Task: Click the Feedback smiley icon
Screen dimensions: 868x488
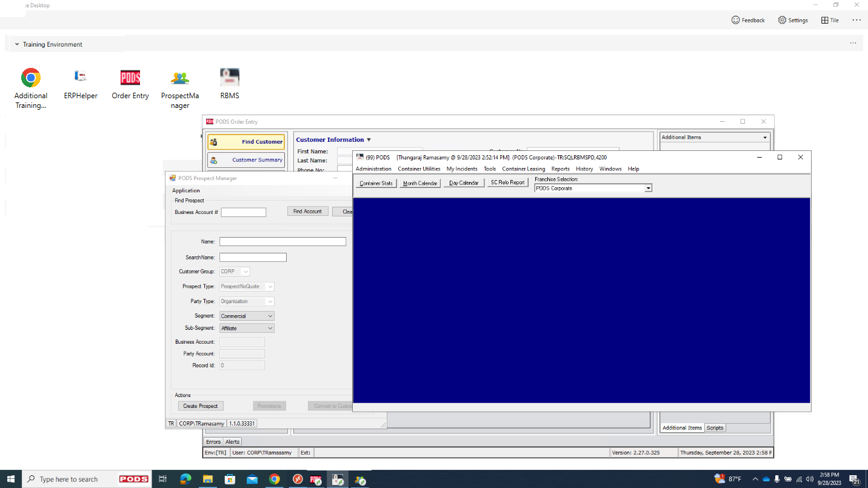Action: [x=736, y=20]
